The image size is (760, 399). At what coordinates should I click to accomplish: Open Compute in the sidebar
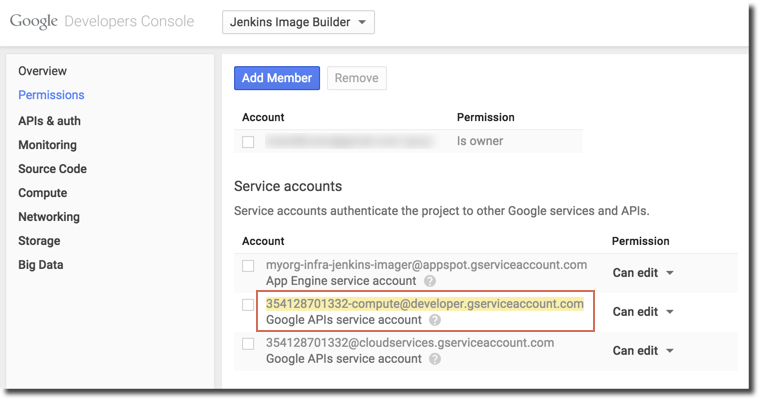43,193
